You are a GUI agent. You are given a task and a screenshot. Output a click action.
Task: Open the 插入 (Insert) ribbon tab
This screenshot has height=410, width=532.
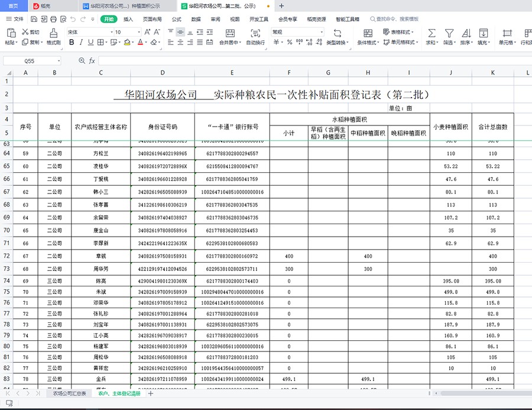pos(128,19)
